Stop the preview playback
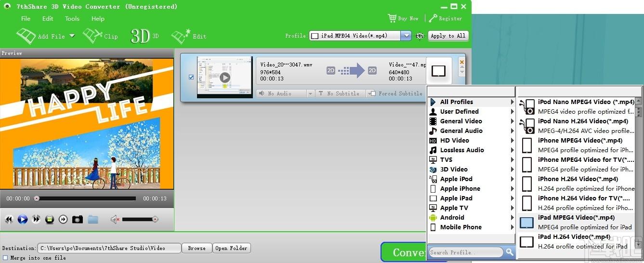This screenshot has height=263, width=644. point(49,220)
